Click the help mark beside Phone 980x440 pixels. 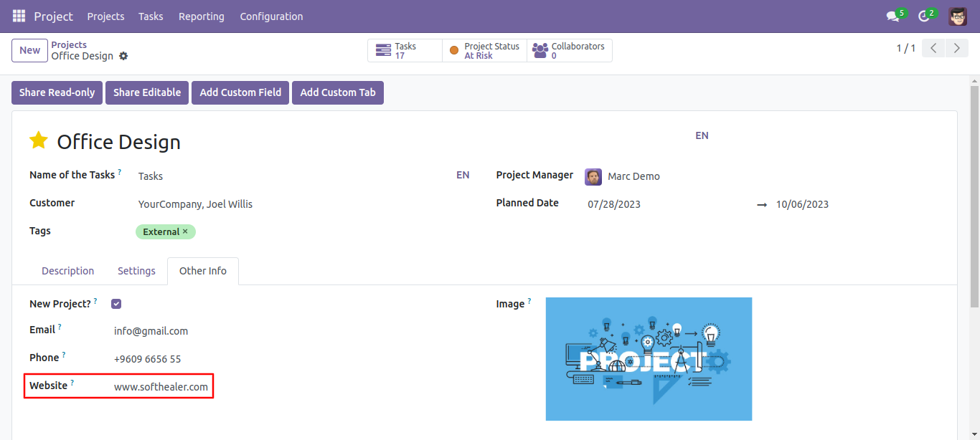(63, 355)
